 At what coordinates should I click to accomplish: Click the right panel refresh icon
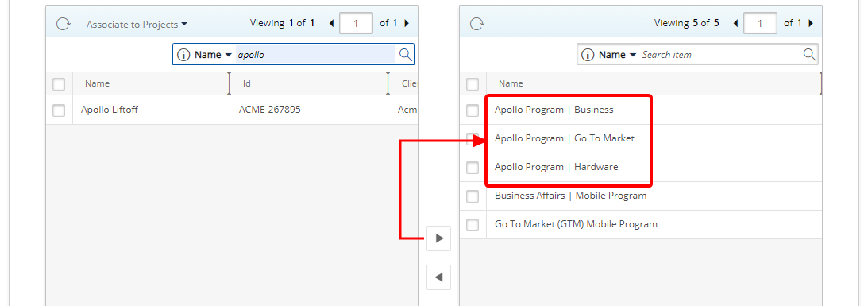click(476, 24)
